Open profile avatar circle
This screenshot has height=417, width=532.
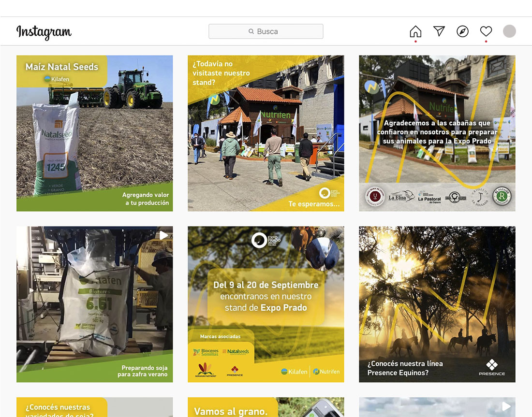509,31
